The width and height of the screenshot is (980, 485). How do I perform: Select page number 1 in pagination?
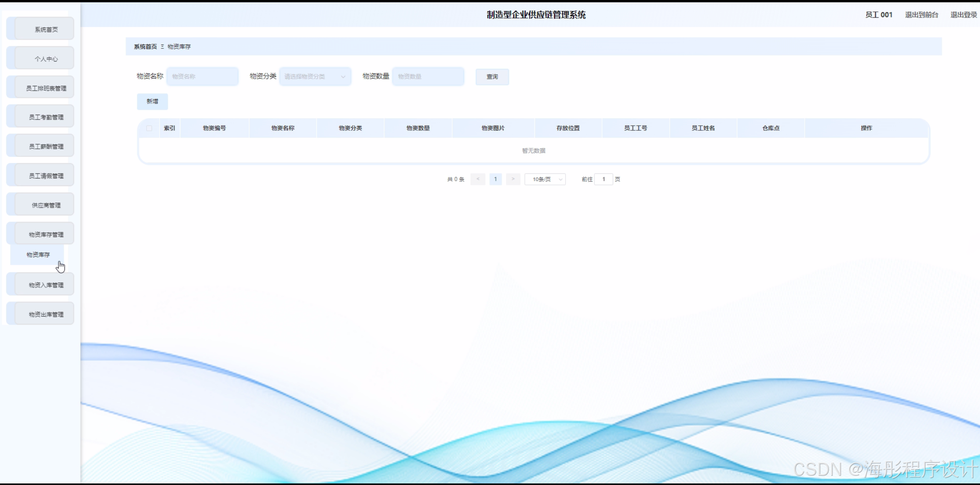tap(496, 179)
